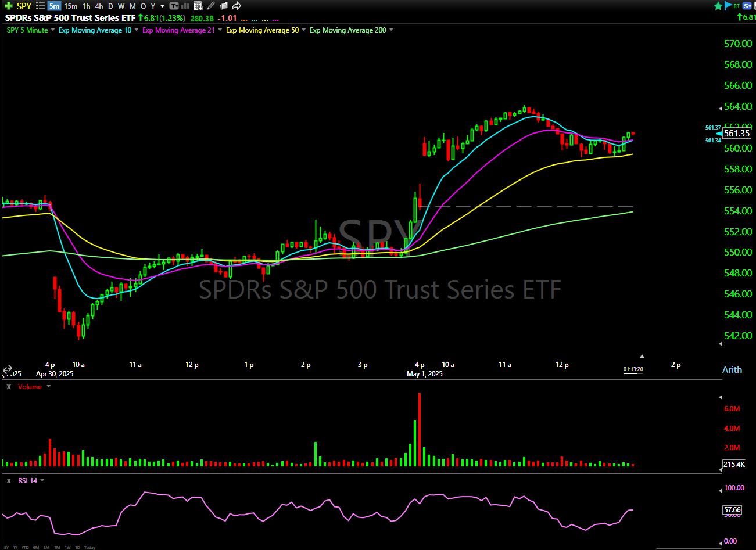Switch to the monthly M timeframe
Viewport: 756px width, 550px height.
coord(132,6)
